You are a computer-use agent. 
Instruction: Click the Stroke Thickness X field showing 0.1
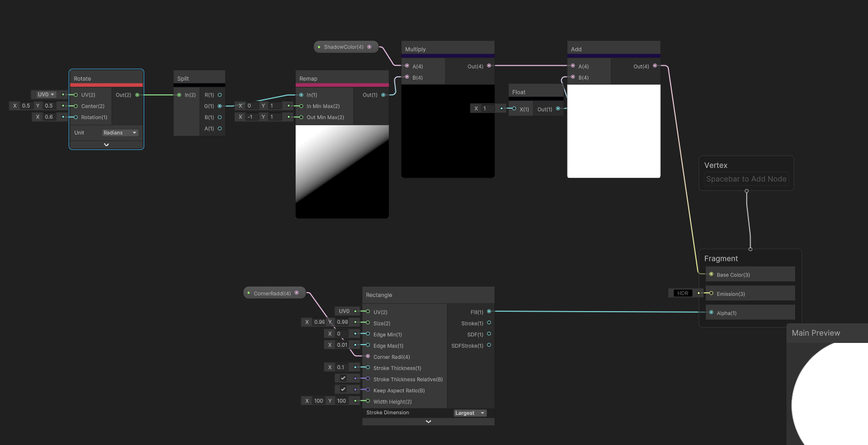[342, 367]
